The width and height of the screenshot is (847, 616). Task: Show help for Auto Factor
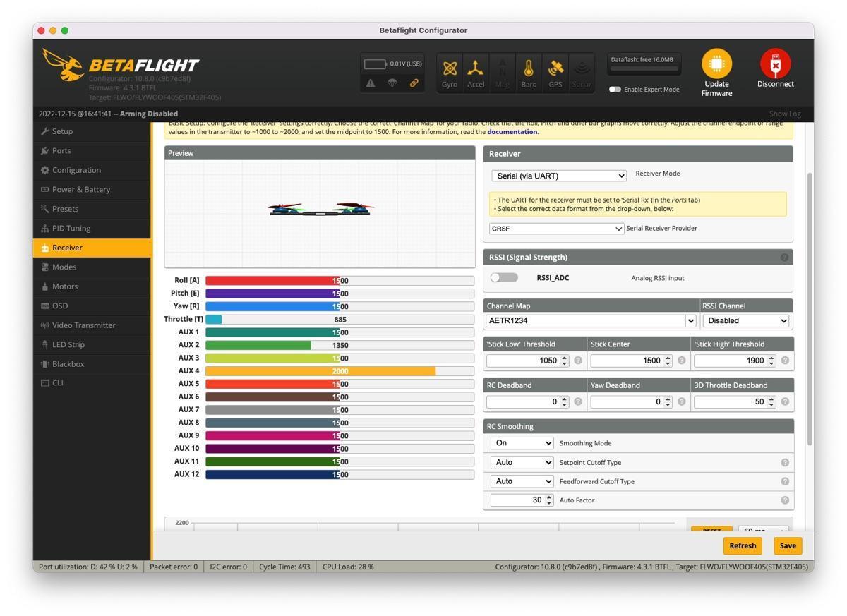785,500
